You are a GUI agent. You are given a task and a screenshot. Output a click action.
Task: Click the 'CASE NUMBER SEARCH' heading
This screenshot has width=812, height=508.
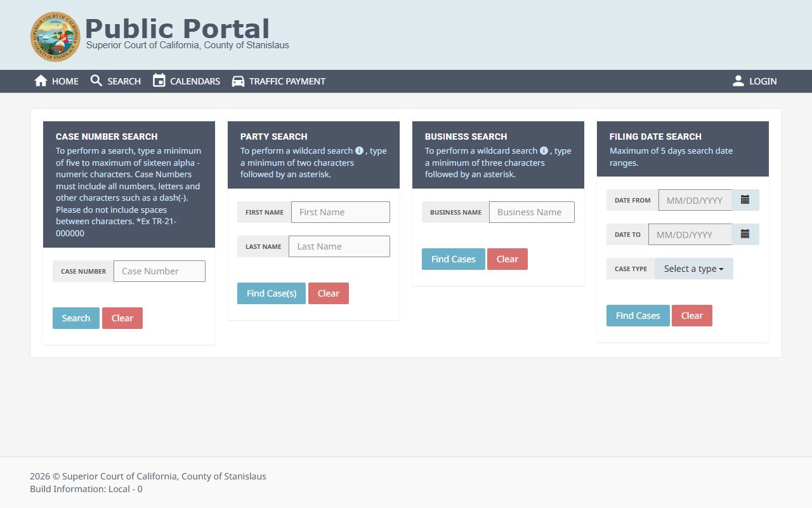[107, 137]
